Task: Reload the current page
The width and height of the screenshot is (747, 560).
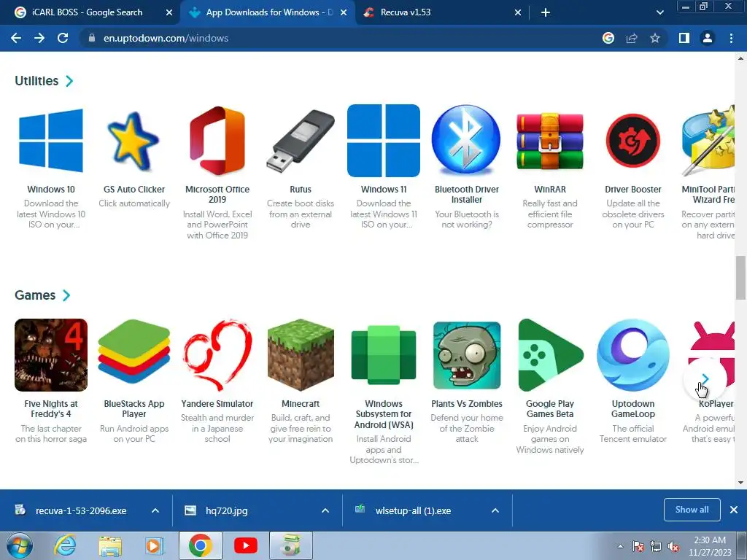Action: click(x=63, y=38)
